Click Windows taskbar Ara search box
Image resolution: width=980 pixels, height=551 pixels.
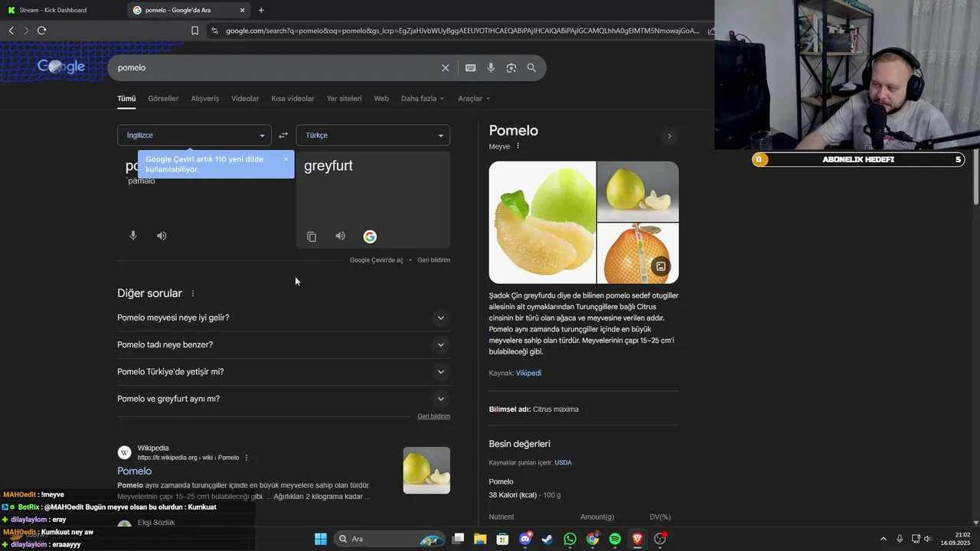tap(390, 539)
